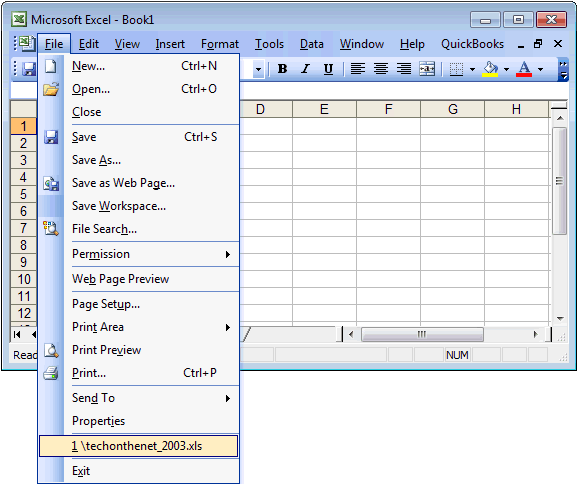The width and height of the screenshot is (577, 484).
Task: Click the Open folder icon in File menu
Action: [x=50, y=89]
